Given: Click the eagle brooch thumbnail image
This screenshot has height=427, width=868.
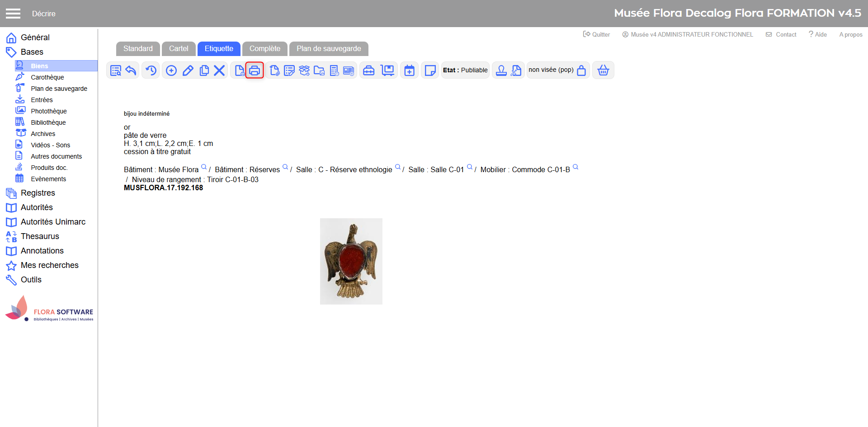Looking at the screenshot, I should pyautogui.click(x=351, y=261).
